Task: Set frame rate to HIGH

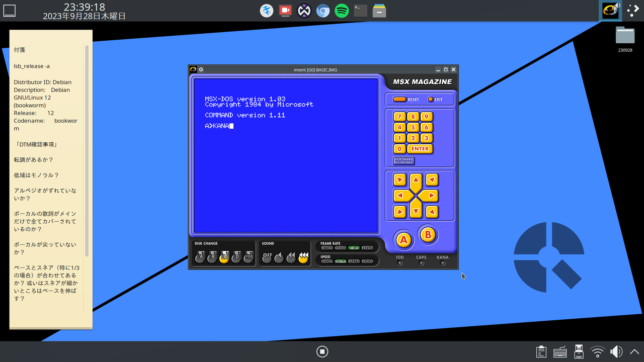Action: click(x=354, y=248)
